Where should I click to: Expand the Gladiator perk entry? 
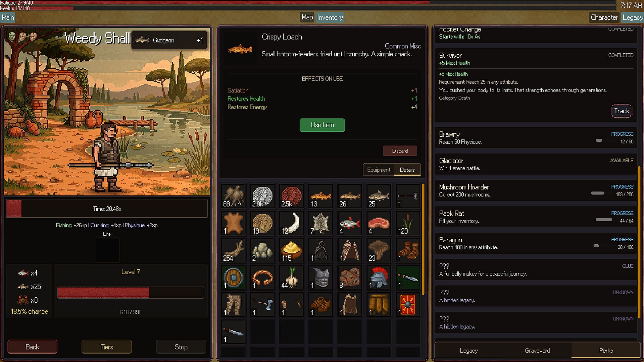click(x=536, y=164)
